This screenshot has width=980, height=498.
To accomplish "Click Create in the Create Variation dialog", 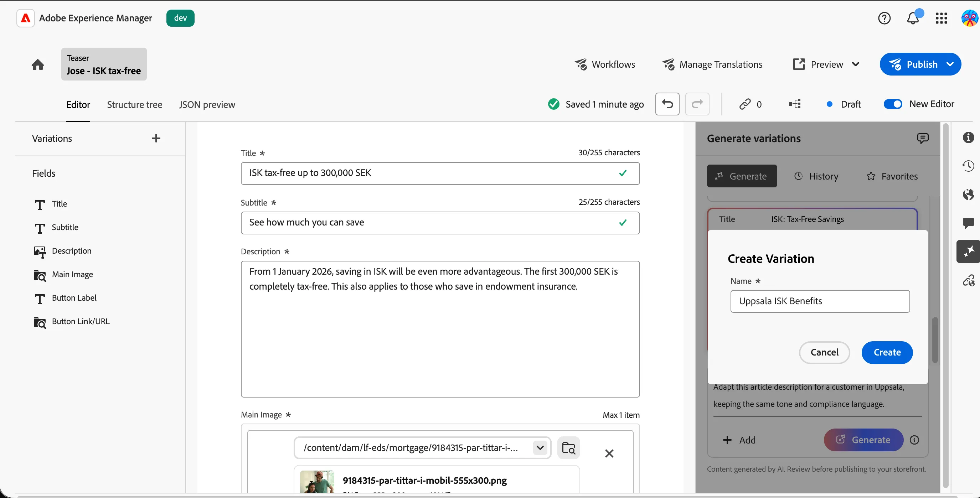I will tap(887, 352).
